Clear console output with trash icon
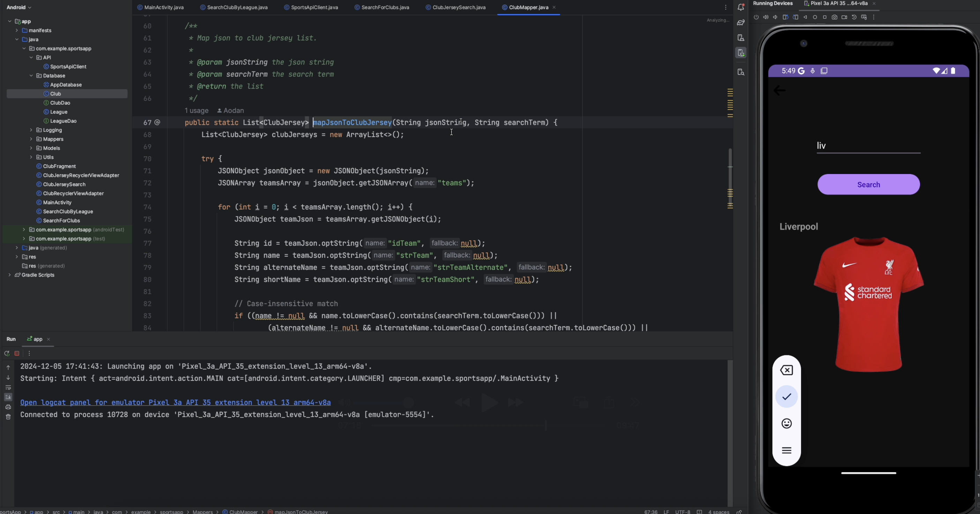This screenshot has width=980, height=514. [8, 417]
